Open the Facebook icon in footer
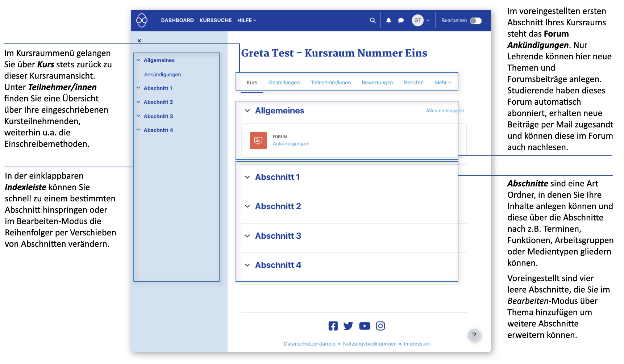Viewport: 624px width, 364px height. click(333, 326)
